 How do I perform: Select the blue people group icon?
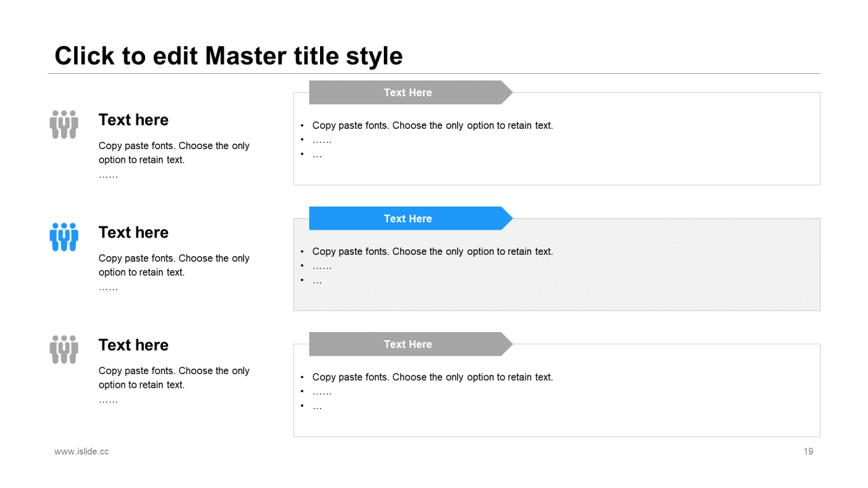point(64,237)
